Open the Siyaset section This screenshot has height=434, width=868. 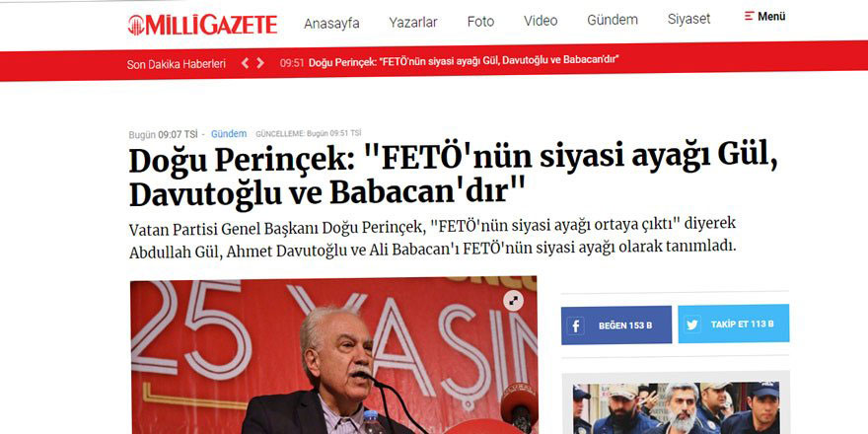688,19
